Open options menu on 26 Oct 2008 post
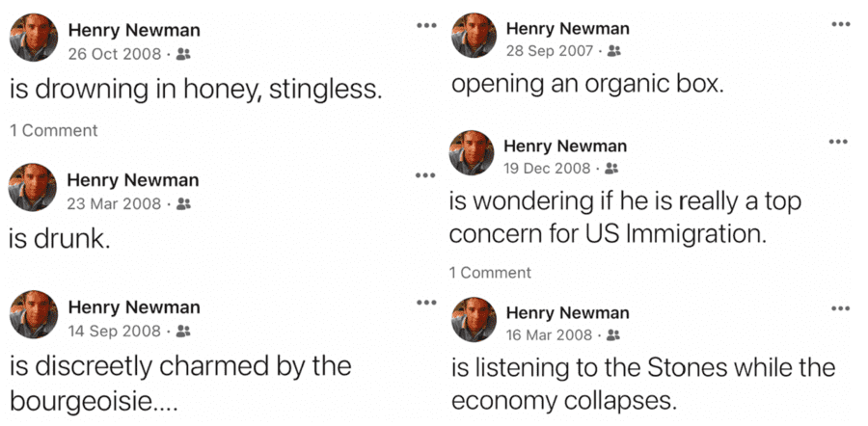868x426 pixels. 426,25
